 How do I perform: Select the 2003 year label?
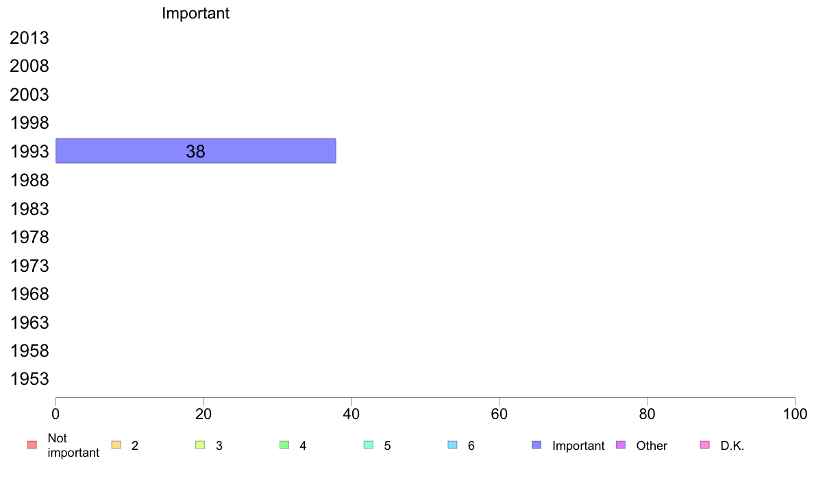[29, 95]
